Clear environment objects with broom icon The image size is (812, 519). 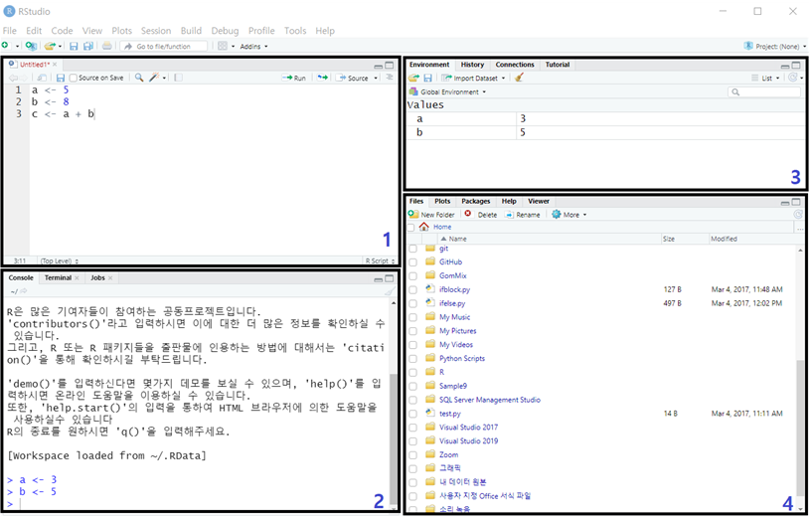[x=520, y=78]
